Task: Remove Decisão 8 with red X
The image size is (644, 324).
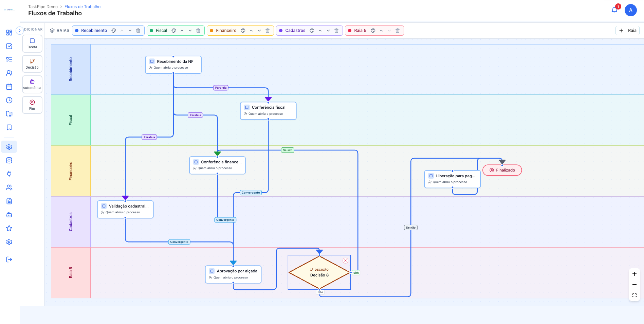Action: coord(345,260)
